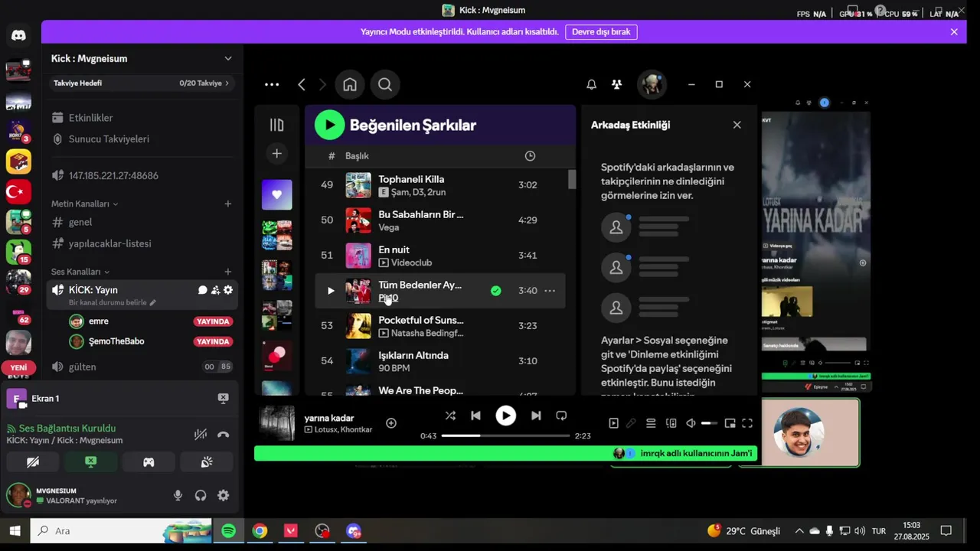Image resolution: width=980 pixels, height=551 pixels.
Task: Close the Arkadaş Etkinliği panel
Action: tap(737, 125)
